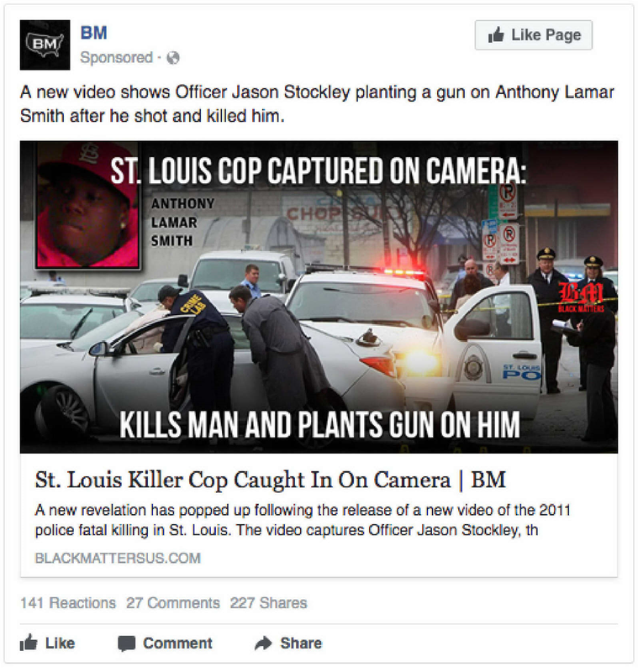Click the Like thumbs-up icon below post
Image resolution: width=638 pixels, height=672 pixels.
click(x=29, y=643)
